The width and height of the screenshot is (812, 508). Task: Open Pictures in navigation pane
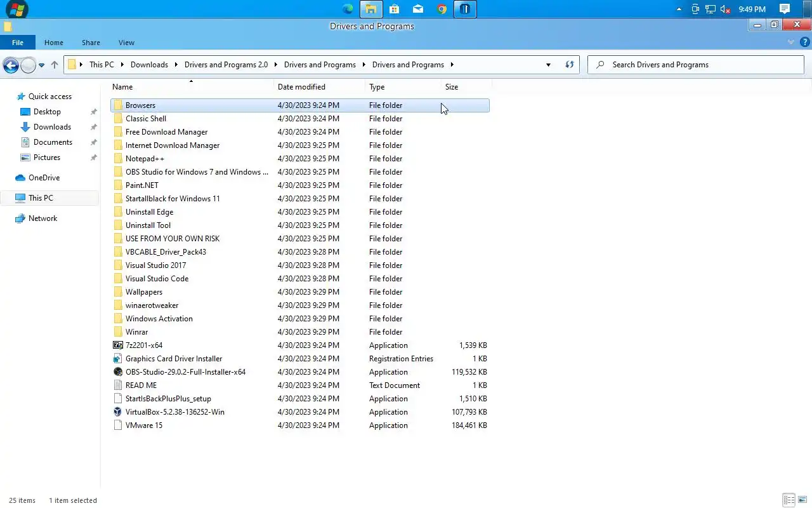(x=47, y=157)
